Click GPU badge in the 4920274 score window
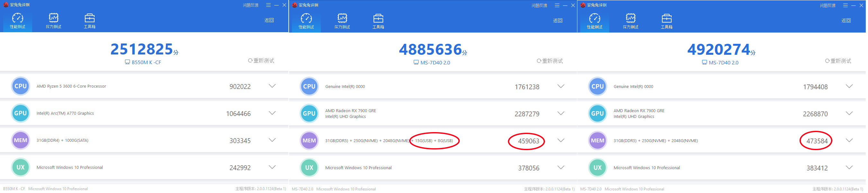Viewport: 868px width, 193px height. [598, 113]
